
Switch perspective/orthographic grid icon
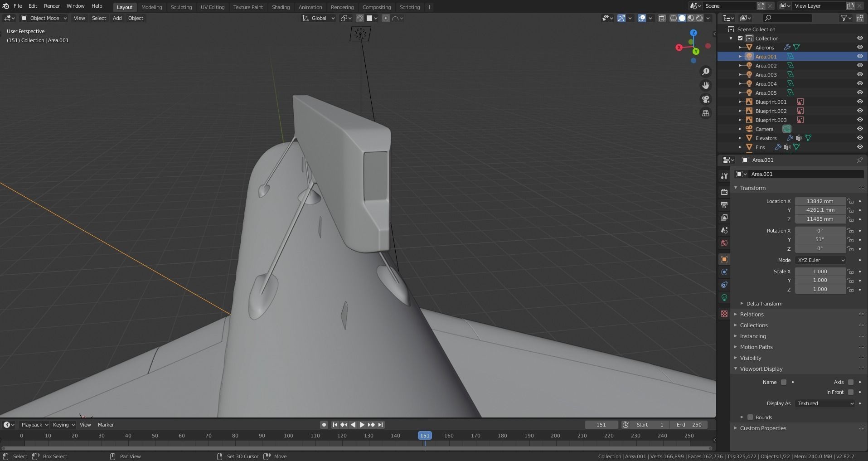pyautogui.click(x=706, y=113)
